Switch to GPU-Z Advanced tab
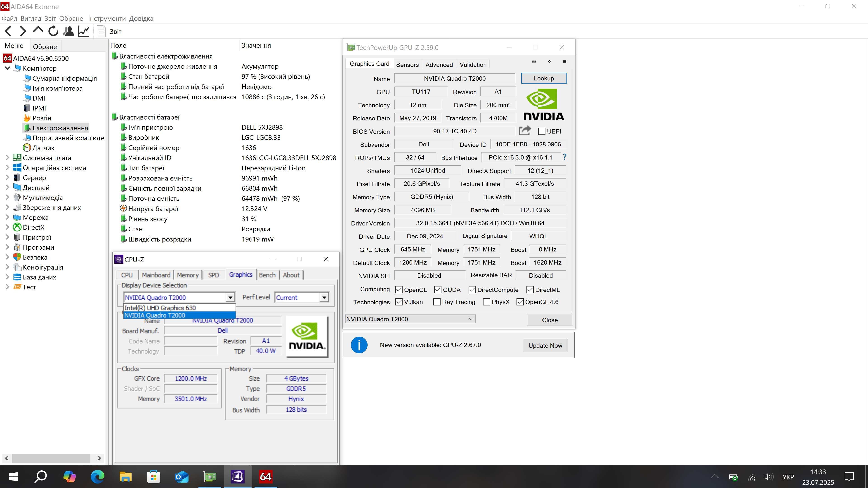This screenshot has height=488, width=868. coord(439,65)
